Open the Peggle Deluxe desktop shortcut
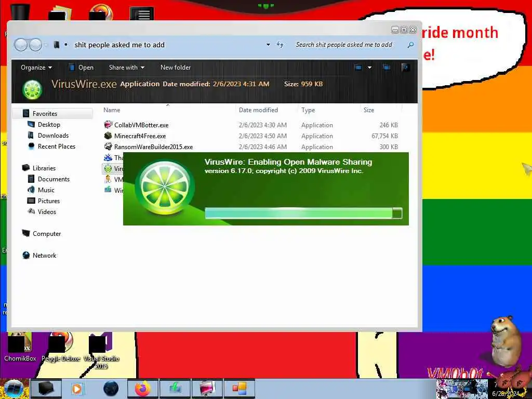Viewport: 532px width, 399px height. pos(61,347)
